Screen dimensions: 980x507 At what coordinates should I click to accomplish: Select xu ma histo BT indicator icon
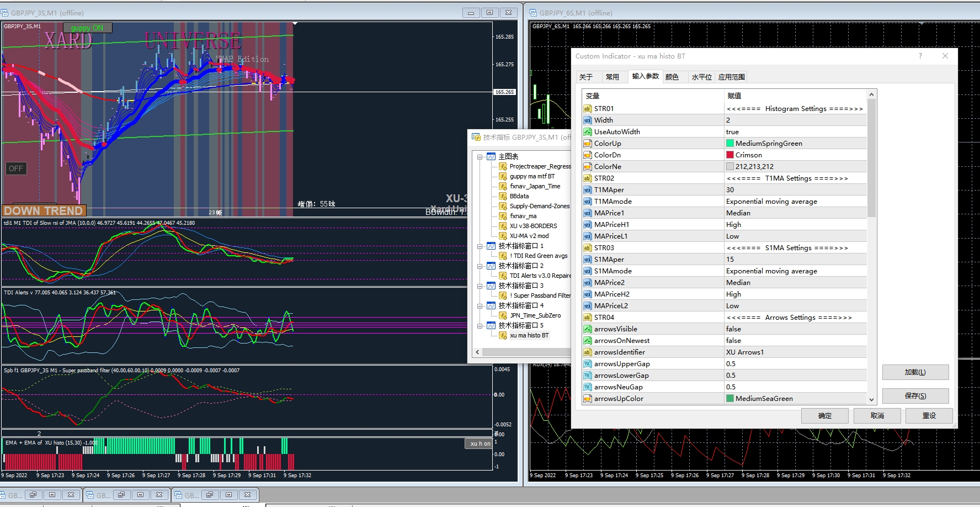[503, 335]
